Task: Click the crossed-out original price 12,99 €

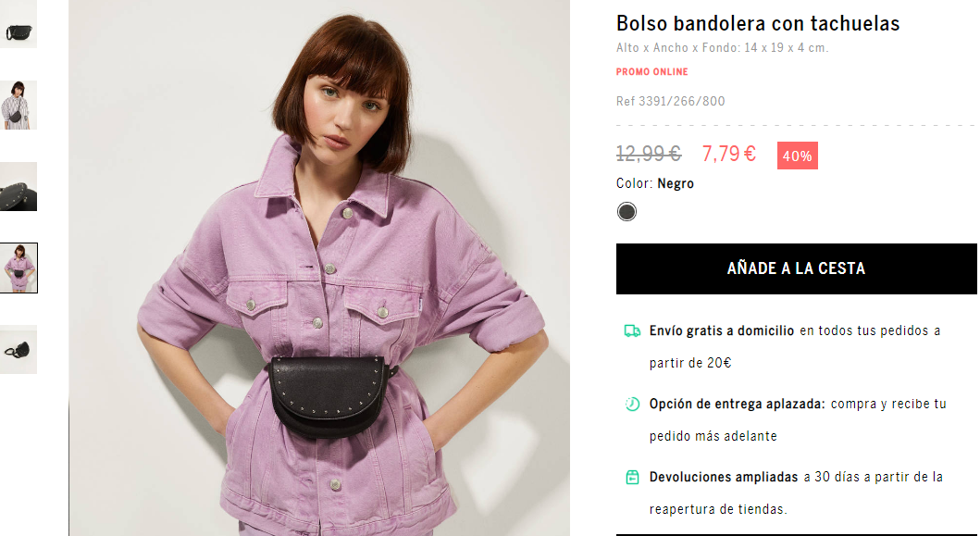Action: (648, 154)
